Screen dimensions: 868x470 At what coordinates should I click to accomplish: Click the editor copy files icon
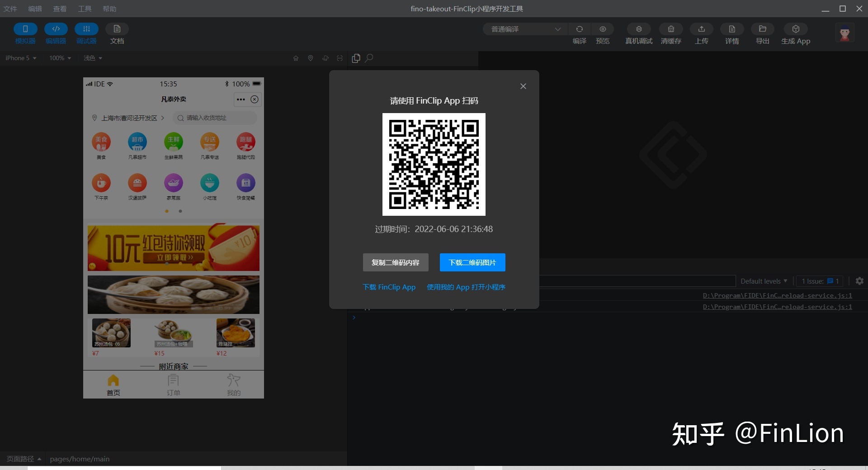[356, 58]
